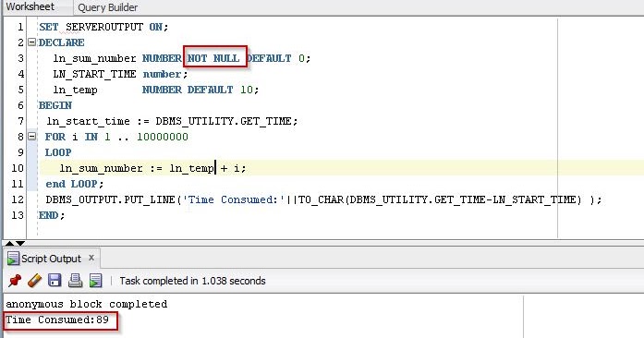The height and width of the screenshot is (338, 644).
Task: Switch to the Worksheet tab
Action: [x=30, y=6]
